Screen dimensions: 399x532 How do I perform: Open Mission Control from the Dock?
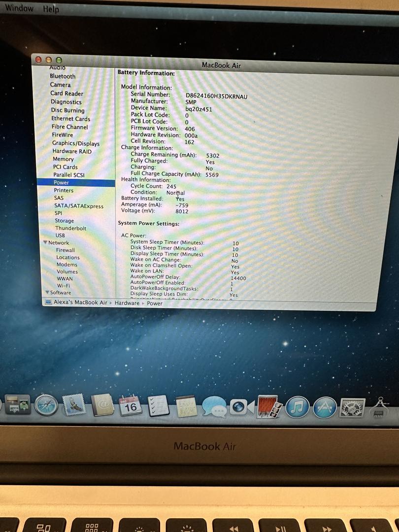[x=18, y=404]
